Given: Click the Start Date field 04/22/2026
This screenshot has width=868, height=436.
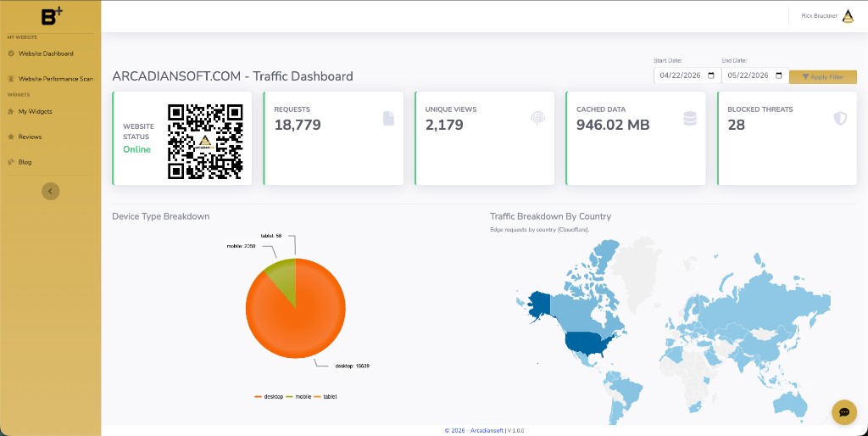Looking at the screenshot, I should click(687, 75).
